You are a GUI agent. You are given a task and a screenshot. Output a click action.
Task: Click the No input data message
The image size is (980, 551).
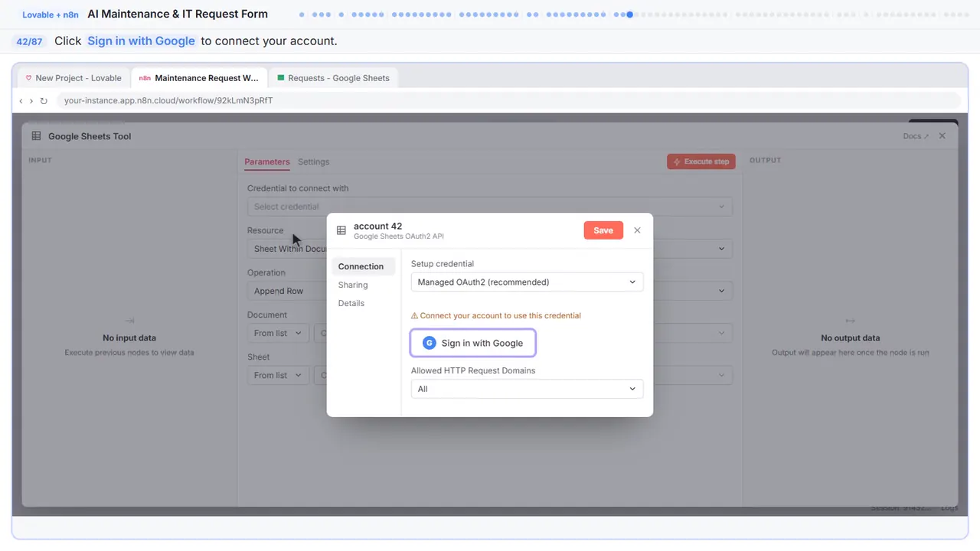[129, 337]
